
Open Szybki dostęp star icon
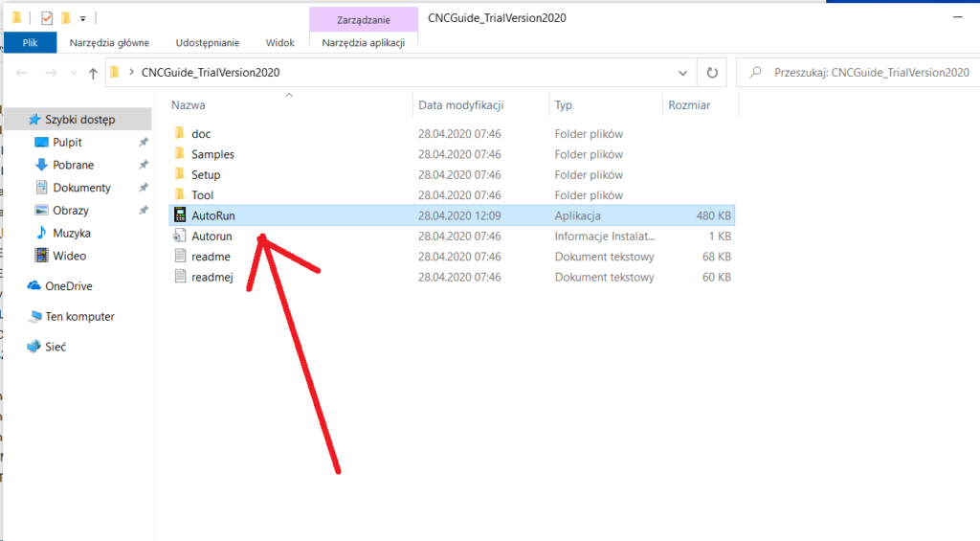[34, 119]
